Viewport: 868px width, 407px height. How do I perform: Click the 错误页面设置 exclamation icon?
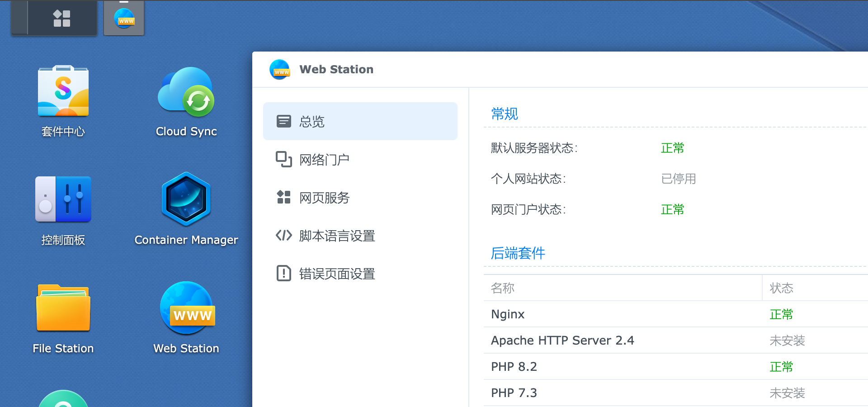283,273
